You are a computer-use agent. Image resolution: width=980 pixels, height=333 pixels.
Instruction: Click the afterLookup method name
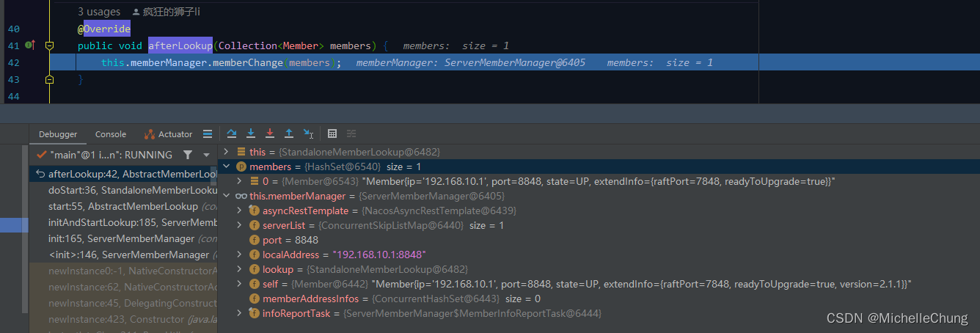point(180,45)
